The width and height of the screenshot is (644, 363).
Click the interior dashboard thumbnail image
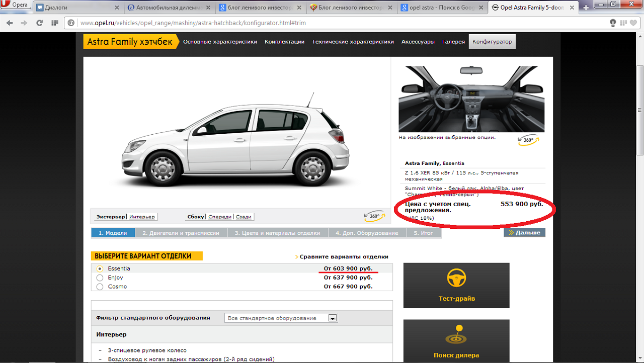pos(471,99)
